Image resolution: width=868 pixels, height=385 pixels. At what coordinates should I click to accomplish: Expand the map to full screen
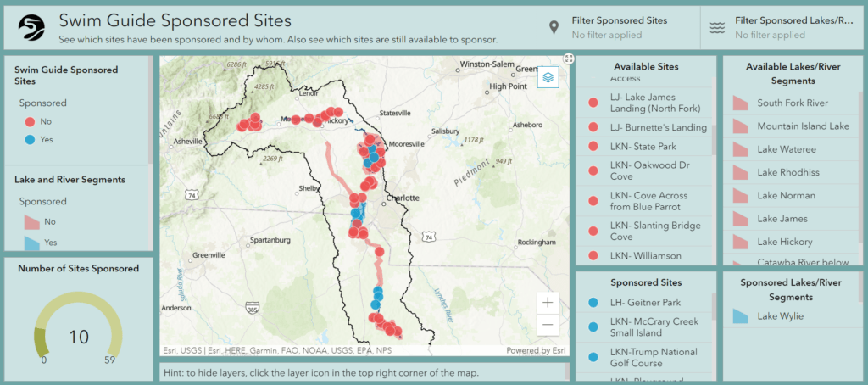tap(568, 59)
